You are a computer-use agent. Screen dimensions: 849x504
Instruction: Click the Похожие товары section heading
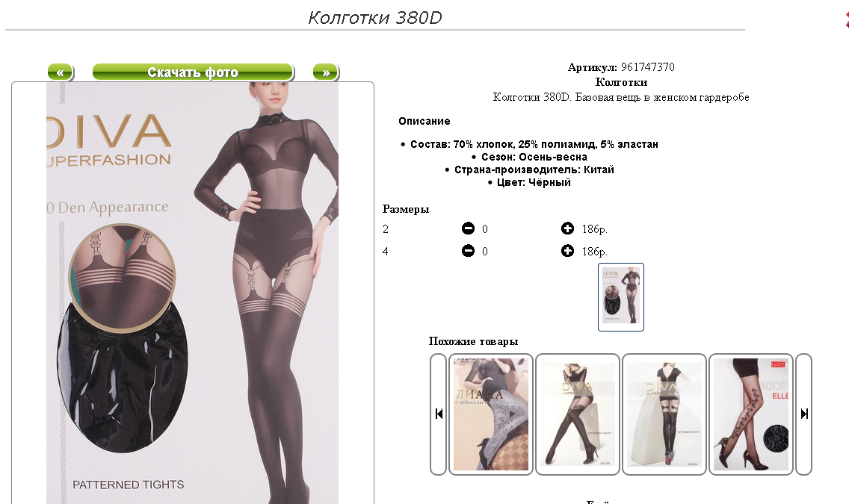pyautogui.click(x=473, y=341)
